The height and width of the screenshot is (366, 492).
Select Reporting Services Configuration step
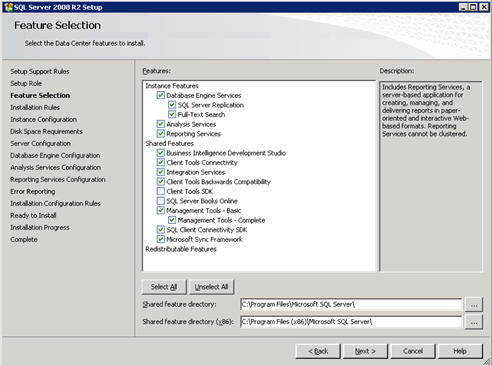(58, 179)
